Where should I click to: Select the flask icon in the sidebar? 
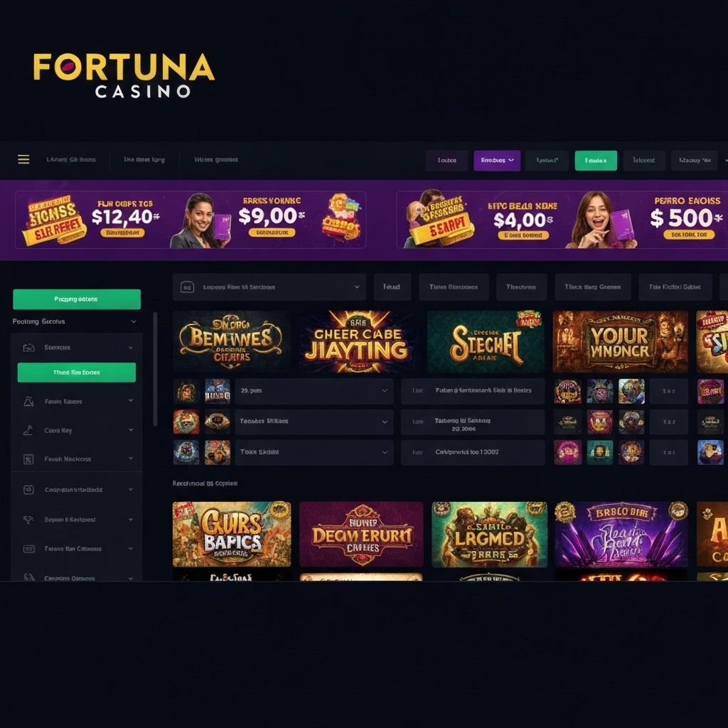pyautogui.click(x=28, y=402)
